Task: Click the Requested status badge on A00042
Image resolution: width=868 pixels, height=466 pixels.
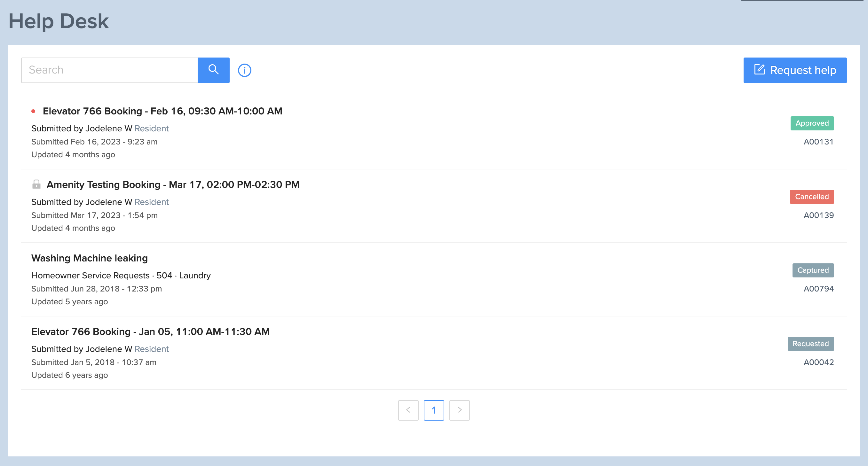Action: (810, 344)
